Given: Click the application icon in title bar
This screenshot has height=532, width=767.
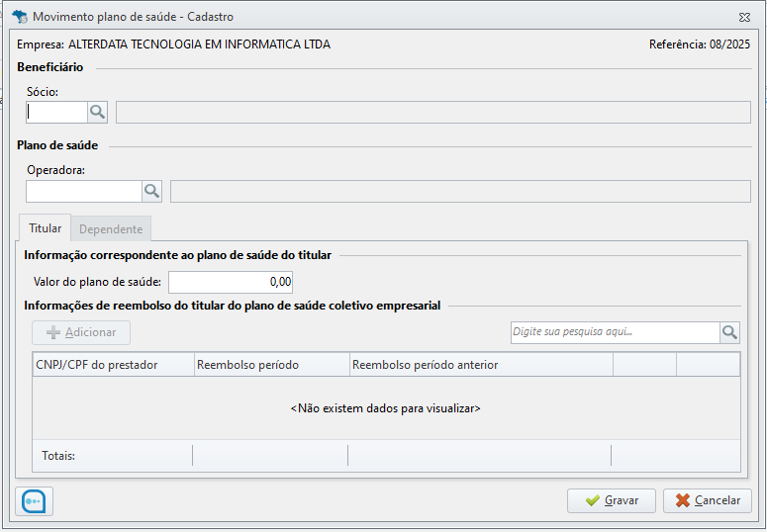Looking at the screenshot, I should click(20, 17).
